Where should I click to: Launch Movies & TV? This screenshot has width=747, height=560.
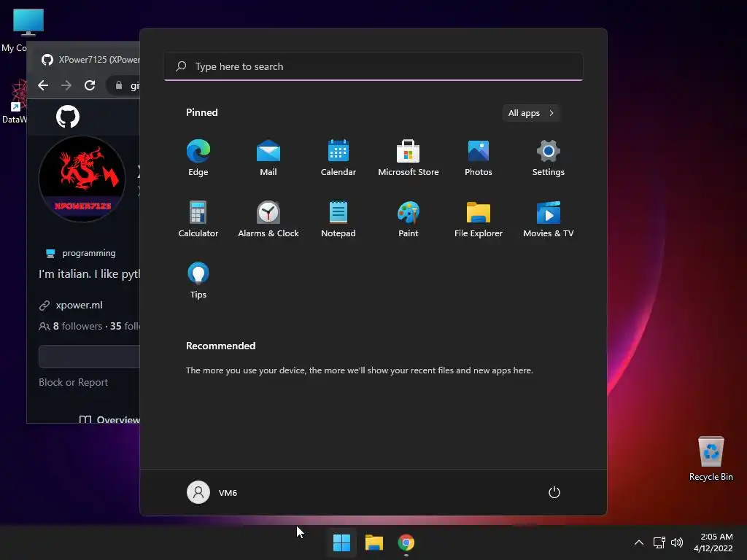click(549, 219)
